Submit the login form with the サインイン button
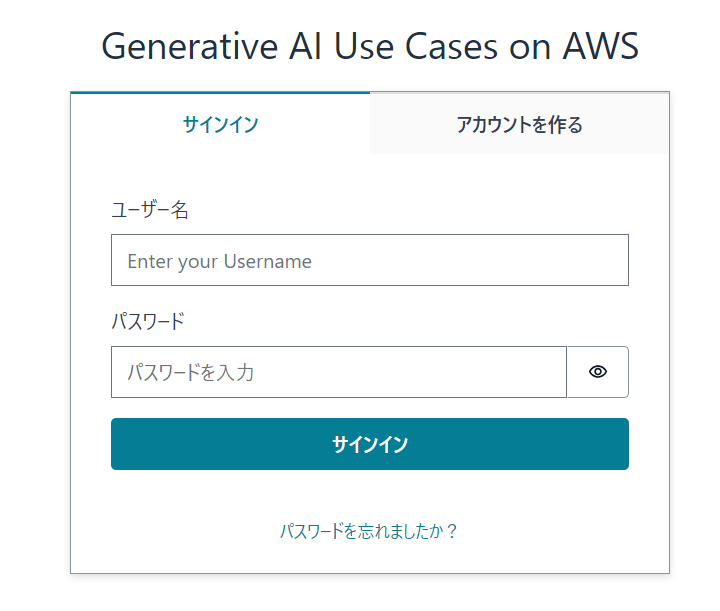This screenshot has width=720, height=611. coord(370,444)
